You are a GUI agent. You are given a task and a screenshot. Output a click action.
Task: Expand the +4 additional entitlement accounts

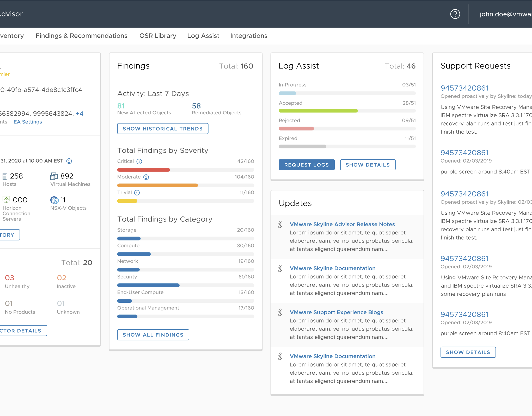[80, 114]
